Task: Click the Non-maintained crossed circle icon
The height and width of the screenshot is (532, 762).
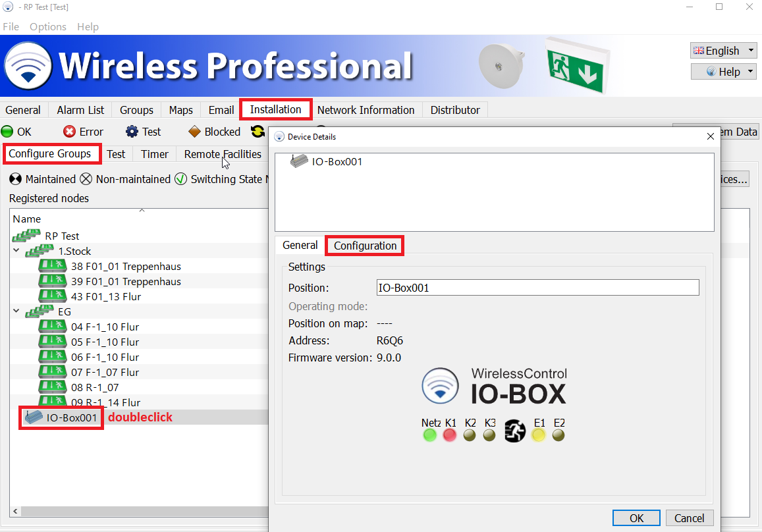Action: tap(86, 179)
